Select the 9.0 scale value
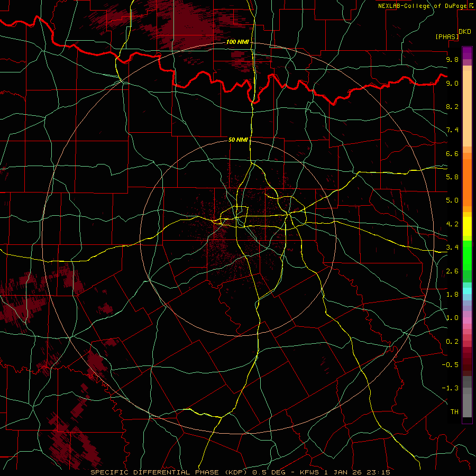This screenshot has width=476, height=476. pyautogui.click(x=452, y=83)
